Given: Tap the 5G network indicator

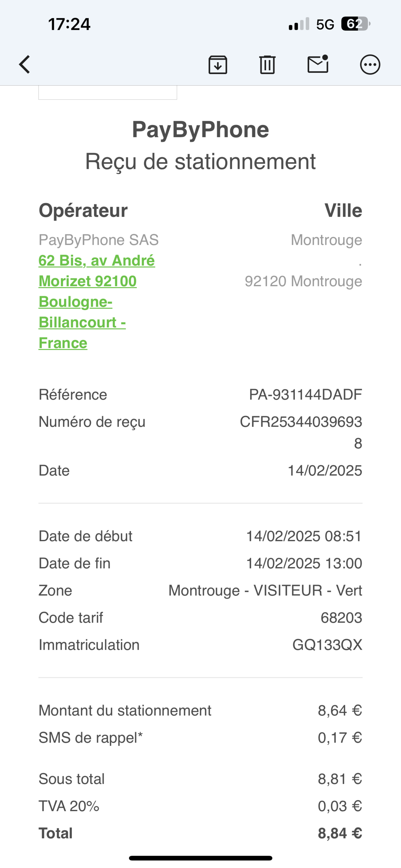Looking at the screenshot, I should [x=325, y=24].
